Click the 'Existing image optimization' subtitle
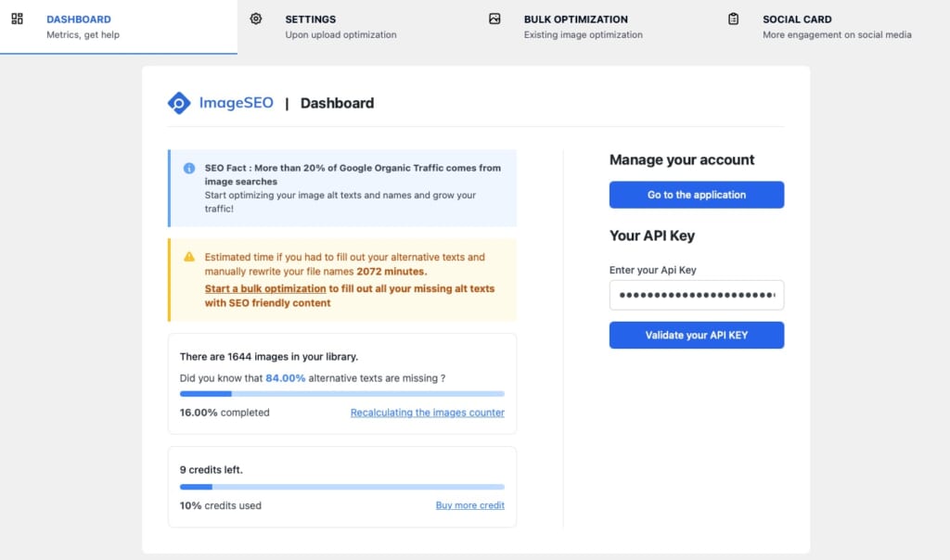This screenshot has width=950, height=560. pyautogui.click(x=583, y=34)
